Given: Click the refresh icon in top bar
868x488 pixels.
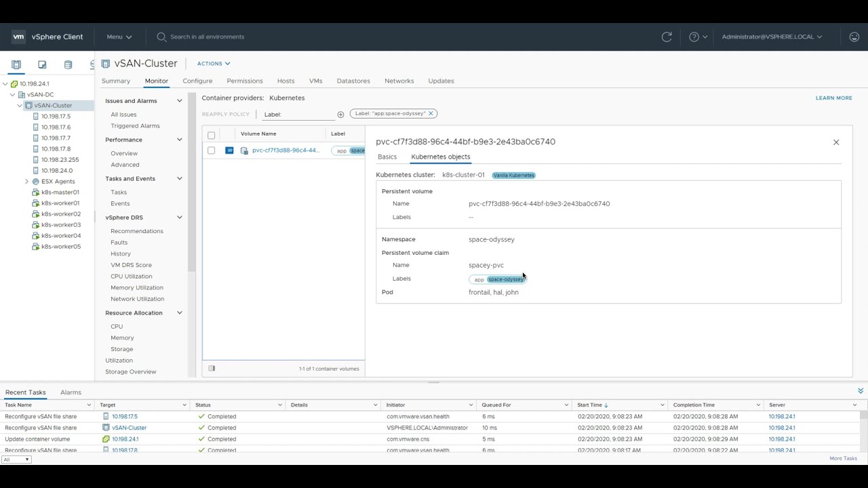Looking at the screenshot, I should 667,37.
